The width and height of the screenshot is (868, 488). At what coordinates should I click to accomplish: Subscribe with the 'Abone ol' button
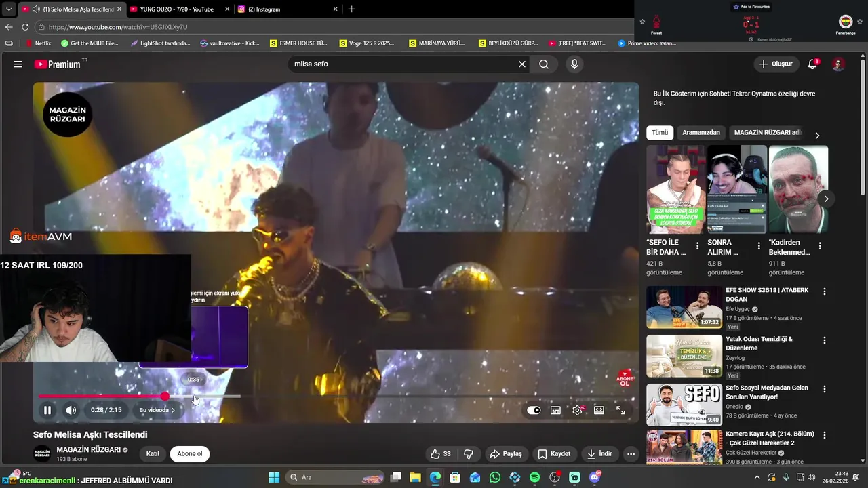[190, 453]
